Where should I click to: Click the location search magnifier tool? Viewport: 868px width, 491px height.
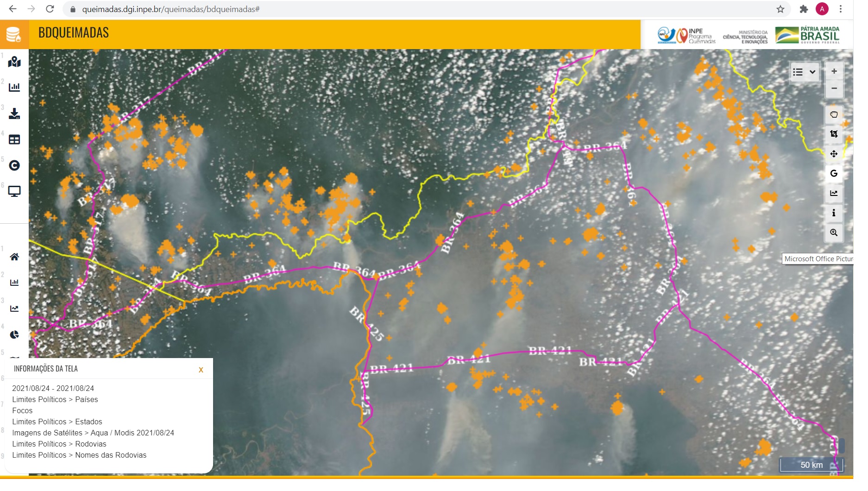(x=834, y=233)
